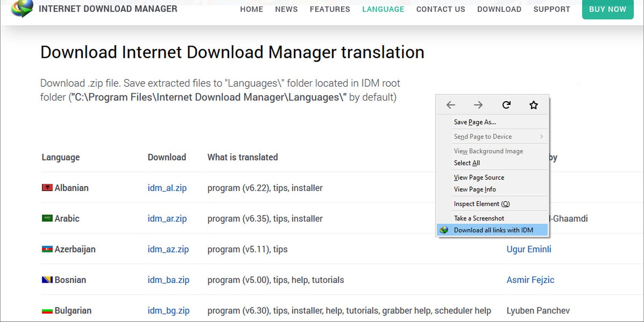Viewport: 644px width, 322px height.
Task: Open translator link Ugur Eminli
Action: [529, 249]
